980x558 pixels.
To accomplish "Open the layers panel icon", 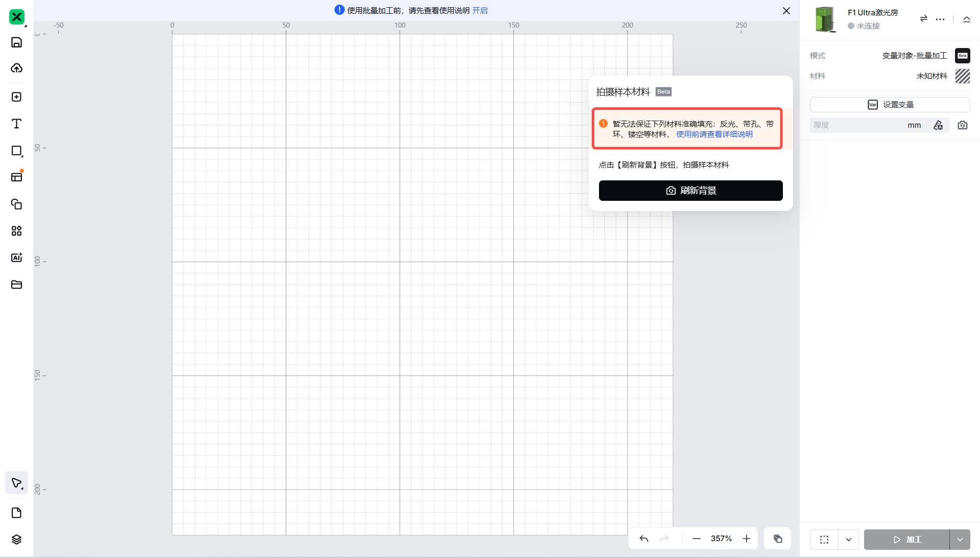I will click(16, 540).
